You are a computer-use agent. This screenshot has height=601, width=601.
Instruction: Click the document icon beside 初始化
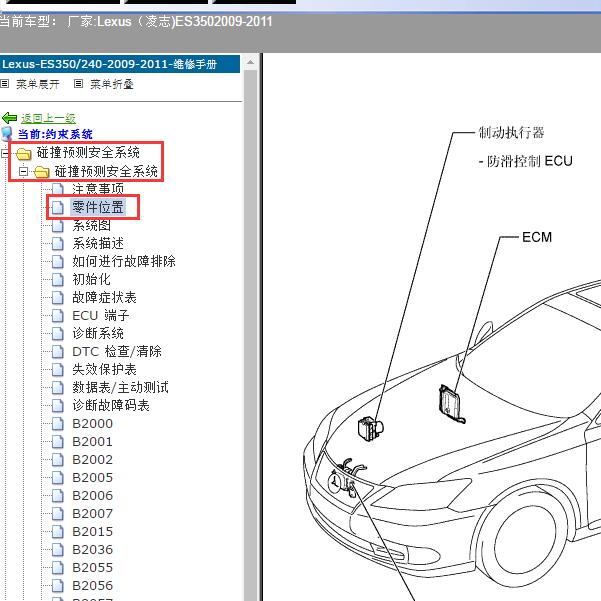tap(57, 279)
